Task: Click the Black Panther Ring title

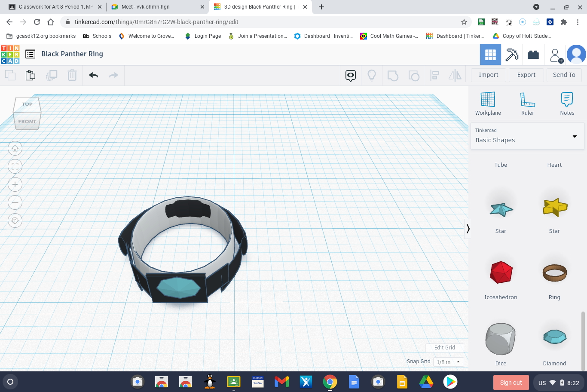Action: point(72,54)
